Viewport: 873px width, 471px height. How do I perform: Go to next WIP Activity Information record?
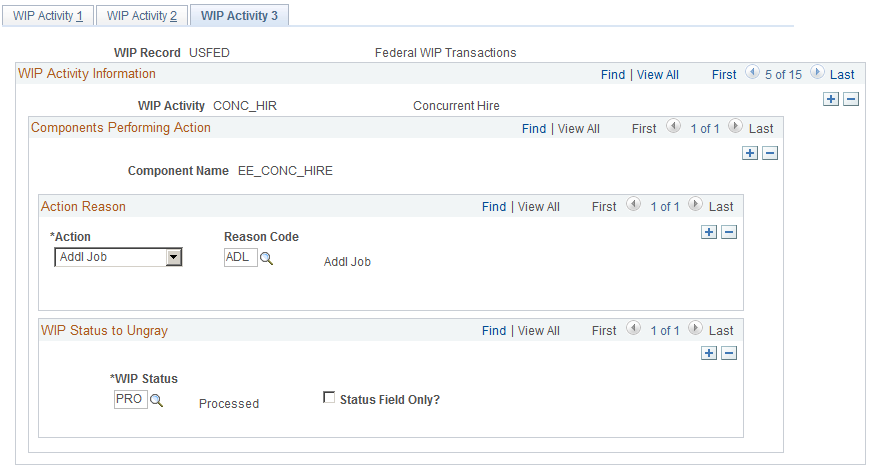(817, 72)
